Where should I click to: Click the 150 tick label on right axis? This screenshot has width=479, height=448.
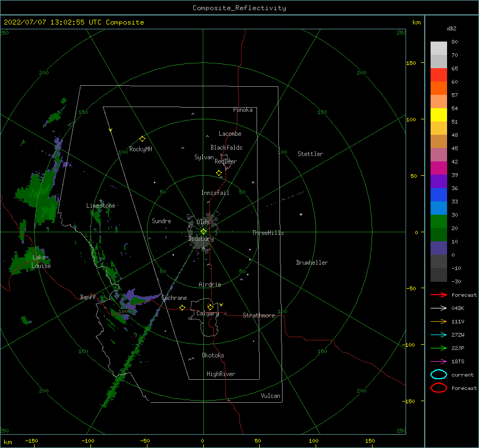pyautogui.click(x=411, y=63)
